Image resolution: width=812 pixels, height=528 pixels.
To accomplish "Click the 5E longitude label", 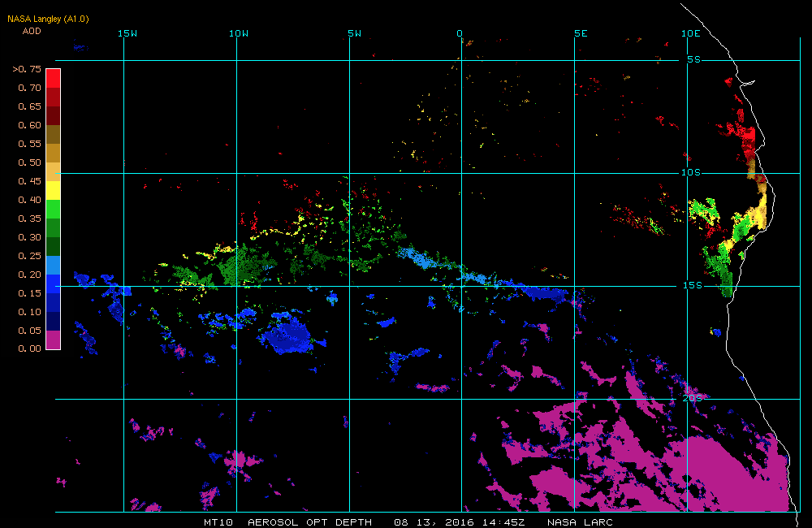I will click(581, 33).
